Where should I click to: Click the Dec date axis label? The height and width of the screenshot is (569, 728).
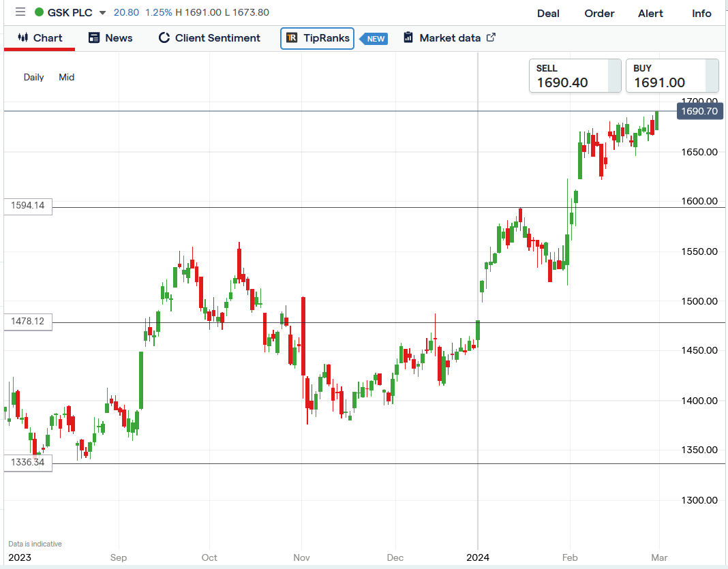point(395,557)
